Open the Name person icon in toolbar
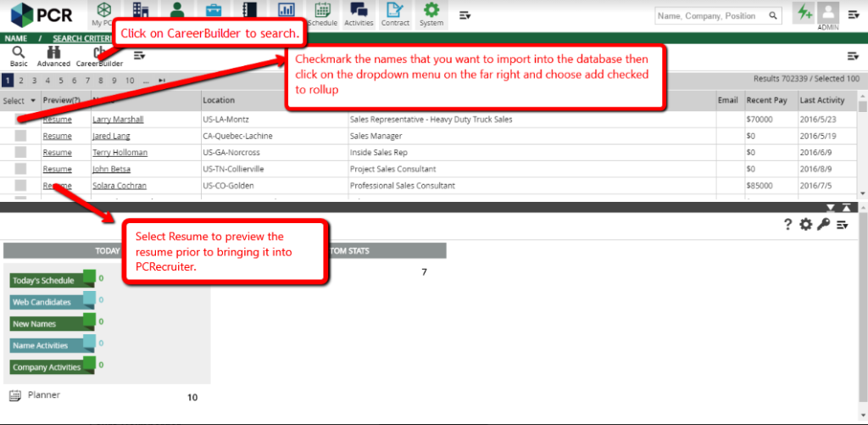868x425 pixels. (177, 8)
